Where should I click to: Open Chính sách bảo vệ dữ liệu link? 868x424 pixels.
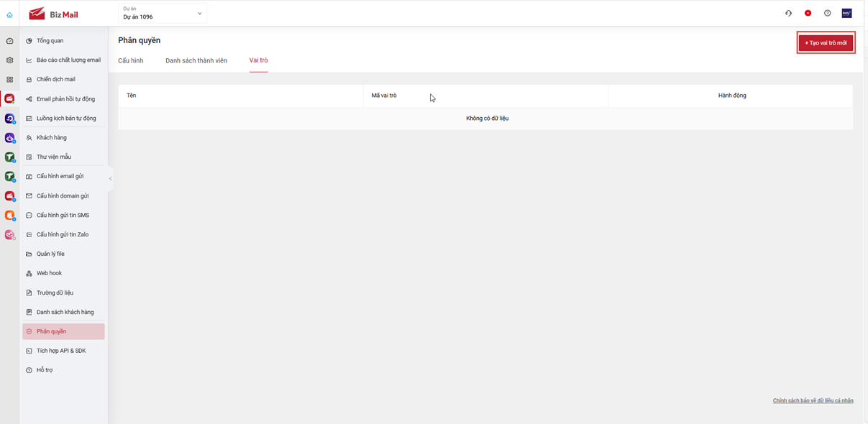click(813, 400)
